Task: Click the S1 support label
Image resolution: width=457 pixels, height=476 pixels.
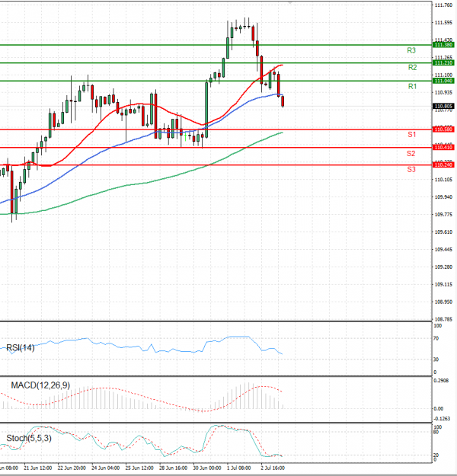Action: (x=411, y=135)
